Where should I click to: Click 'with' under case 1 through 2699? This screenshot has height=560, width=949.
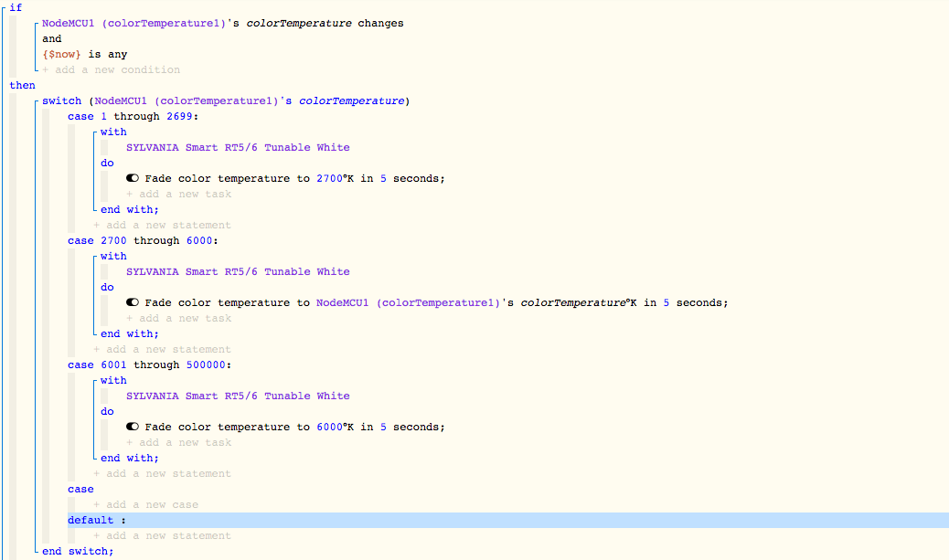[113, 132]
